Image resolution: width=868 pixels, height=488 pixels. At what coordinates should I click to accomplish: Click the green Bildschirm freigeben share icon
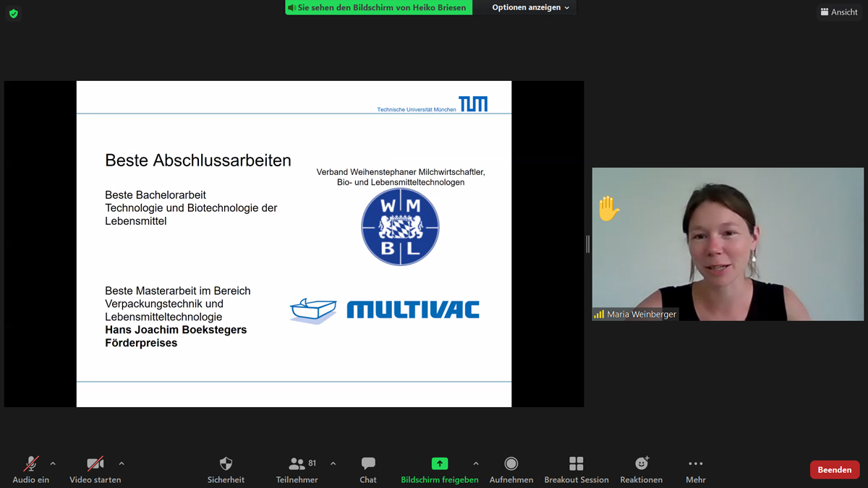[x=440, y=463]
